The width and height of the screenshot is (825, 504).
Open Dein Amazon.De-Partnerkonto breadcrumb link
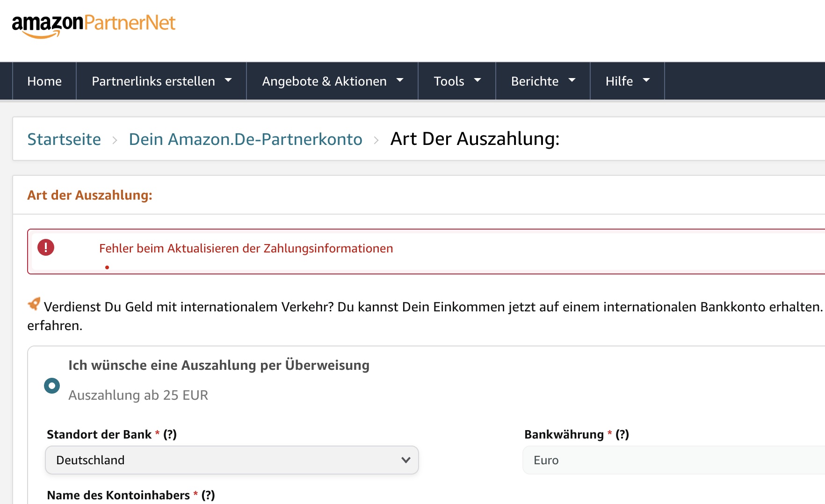(246, 139)
